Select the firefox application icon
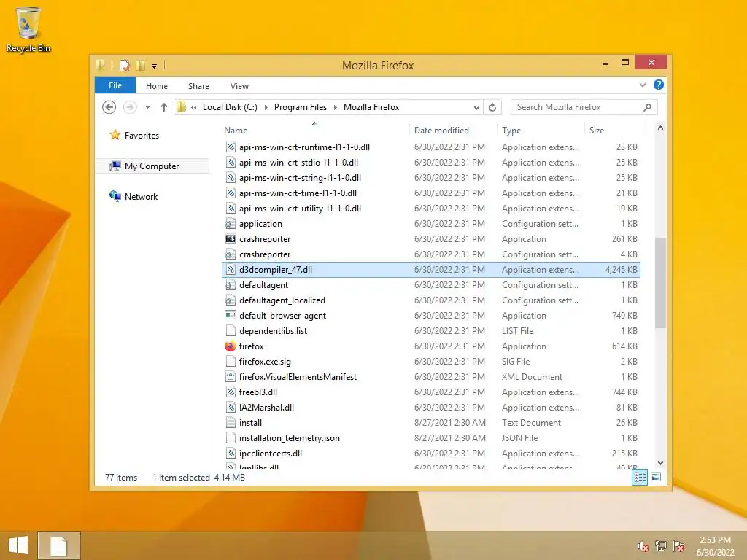Image resolution: width=747 pixels, height=560 pixels. (230, 346)
